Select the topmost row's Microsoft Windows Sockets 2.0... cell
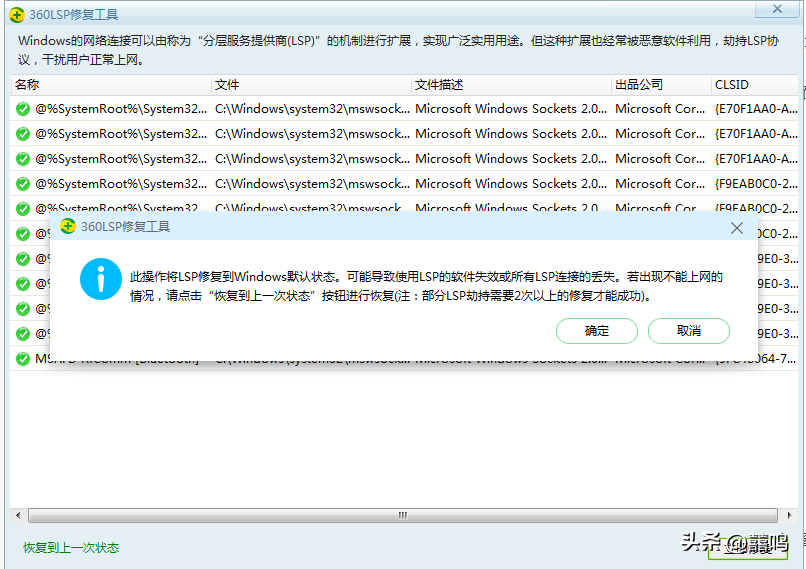This screenshot has height=569, width=806. pos(511,109)
